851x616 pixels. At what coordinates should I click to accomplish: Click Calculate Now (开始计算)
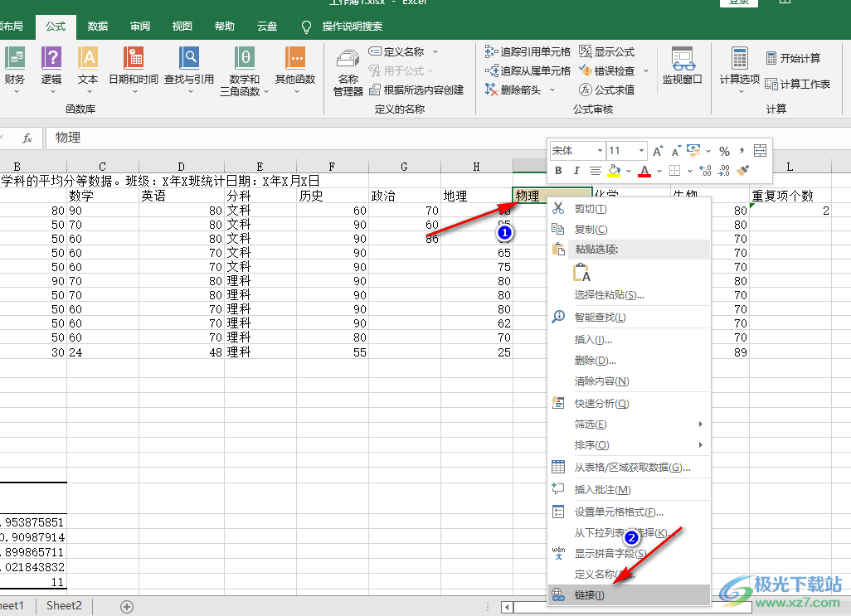point(793,58)
